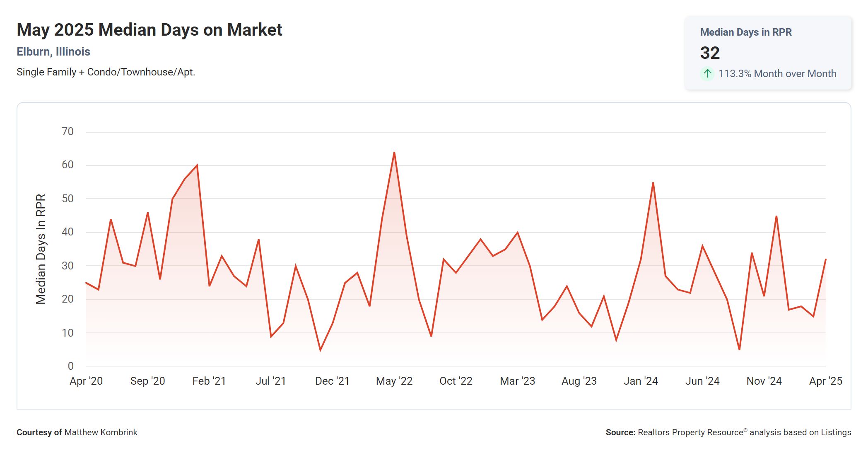
Task: Click the green up-arrow icon
Action: click(707, 74)
